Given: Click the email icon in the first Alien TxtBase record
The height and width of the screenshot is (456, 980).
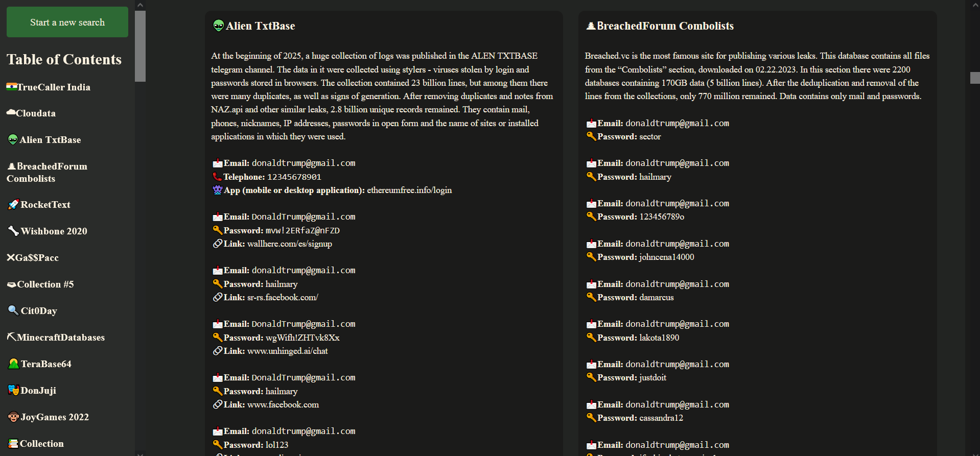Looking at the screenshot, I should tap(217, 163).
